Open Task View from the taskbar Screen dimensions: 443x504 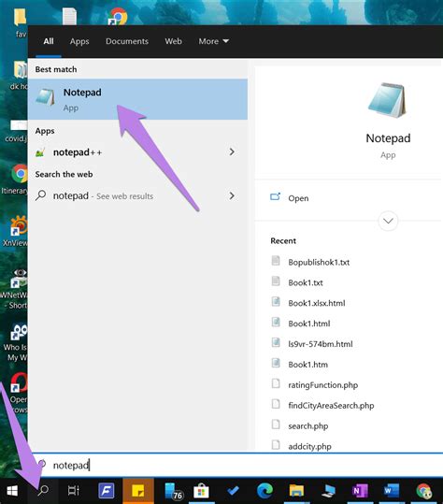(x=73, y=491)
